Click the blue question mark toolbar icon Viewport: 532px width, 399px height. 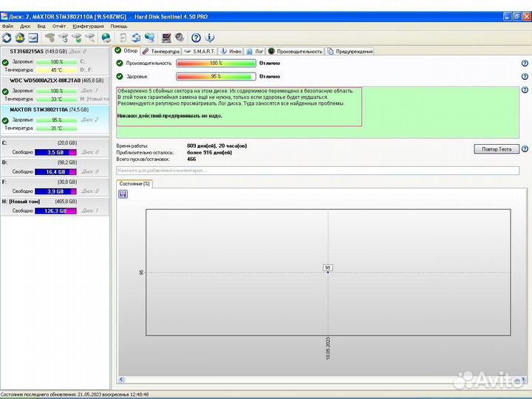(x=196, y=38)
